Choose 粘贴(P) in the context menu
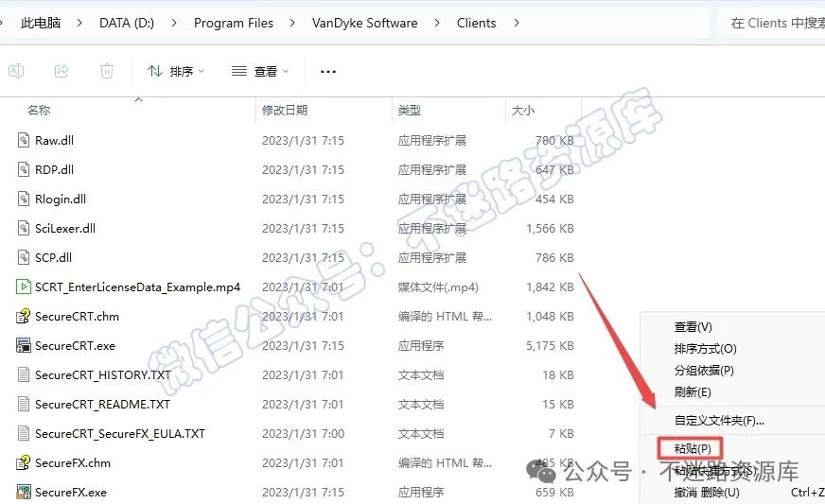The height and width of the screenshot is (504, 825). coord(693,449)
